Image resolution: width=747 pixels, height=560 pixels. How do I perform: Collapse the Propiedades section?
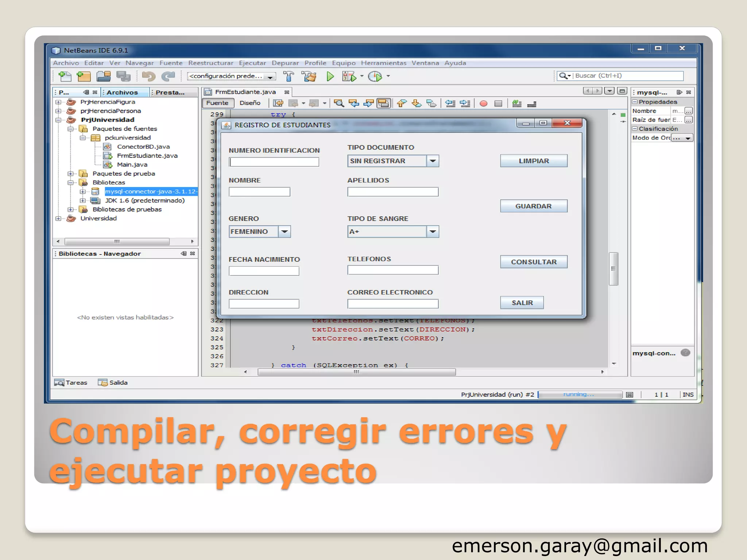coord(635,102)
